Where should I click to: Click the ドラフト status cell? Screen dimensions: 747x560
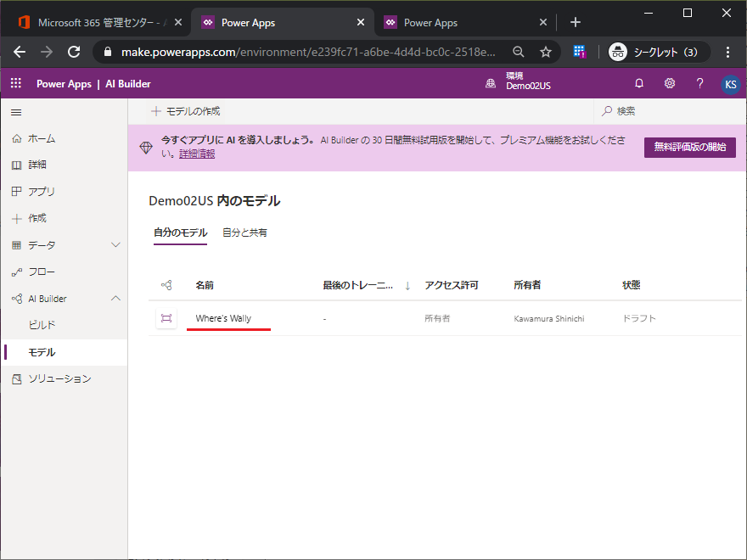point(639,318)
